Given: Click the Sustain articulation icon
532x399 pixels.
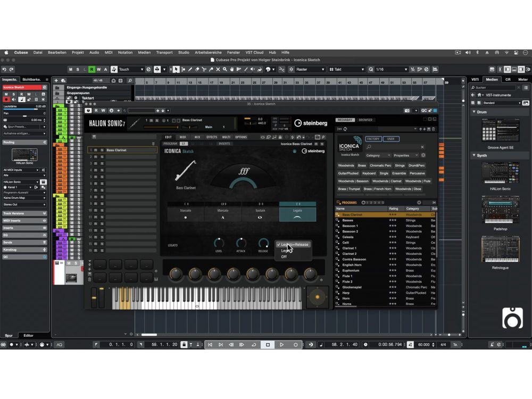Looking at the screenshot, I should click(260, 217).
